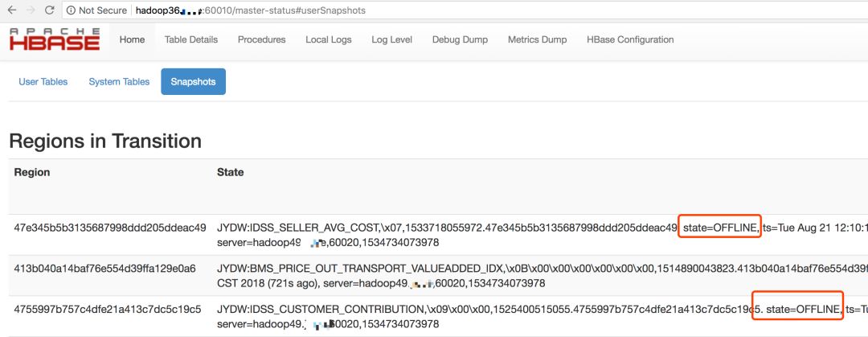Open the Log Level page

(x=391, y=39)
